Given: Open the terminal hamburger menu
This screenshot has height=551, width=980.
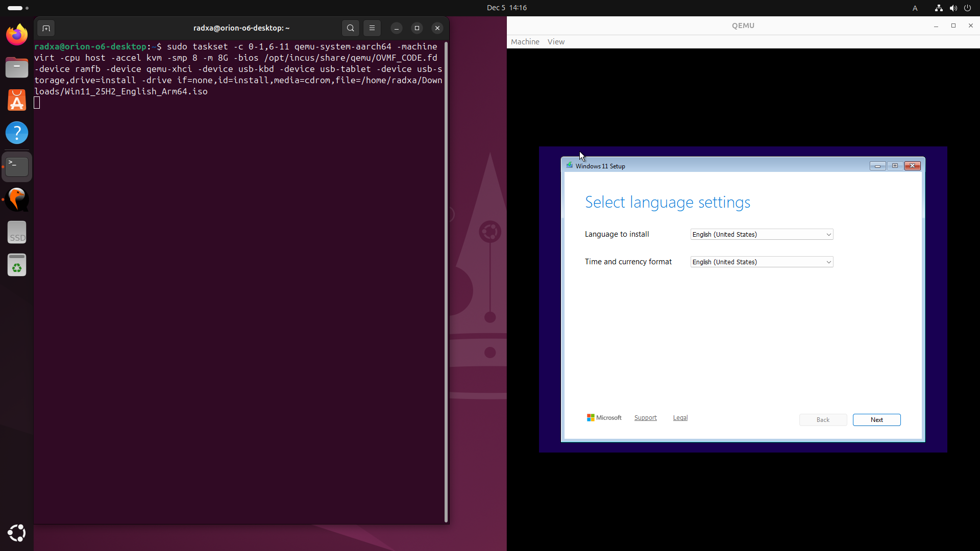Looking at the screenshot, I should tap(372, 28).
